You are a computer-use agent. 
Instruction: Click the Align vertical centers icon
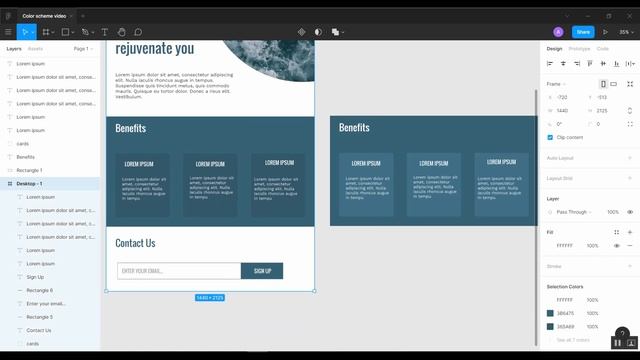[x=603, y=63]
